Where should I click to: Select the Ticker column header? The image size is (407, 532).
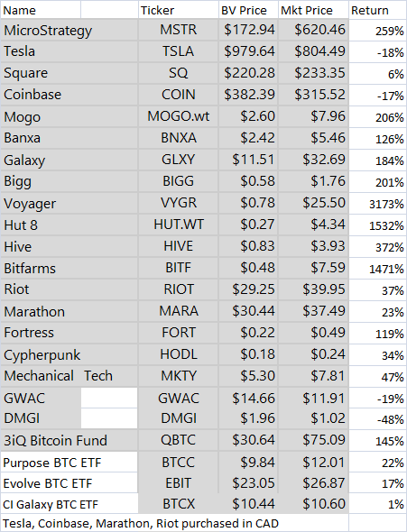point(178,10)
